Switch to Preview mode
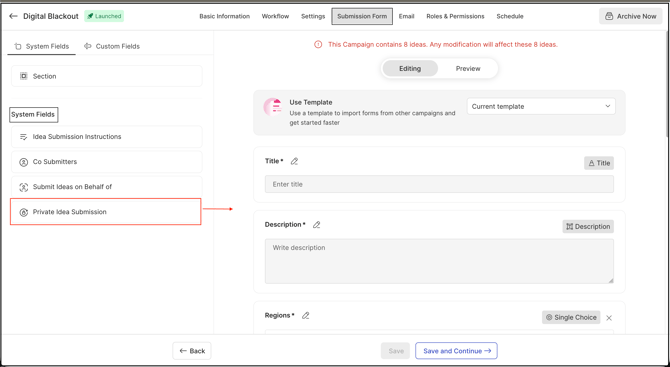 468,68
